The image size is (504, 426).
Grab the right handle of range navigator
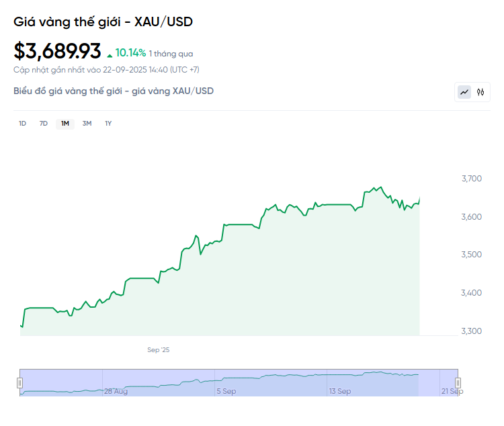click(458, 383)
